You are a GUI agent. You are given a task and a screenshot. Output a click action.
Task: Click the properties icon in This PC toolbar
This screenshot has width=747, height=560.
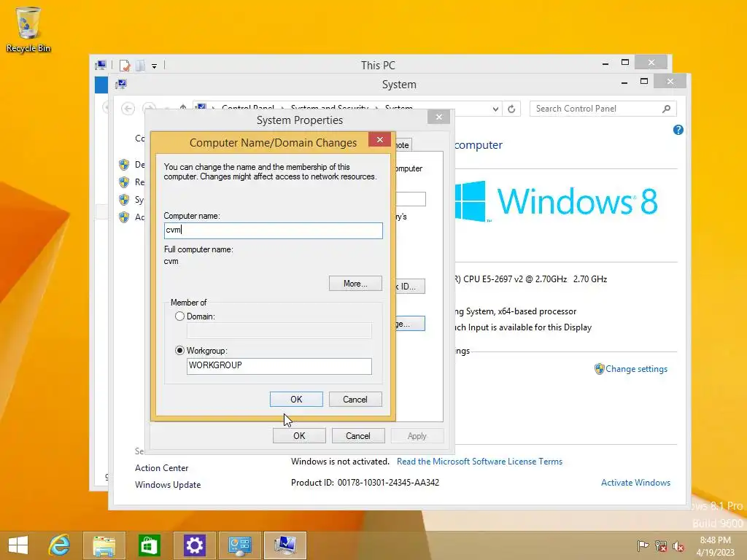124,65
